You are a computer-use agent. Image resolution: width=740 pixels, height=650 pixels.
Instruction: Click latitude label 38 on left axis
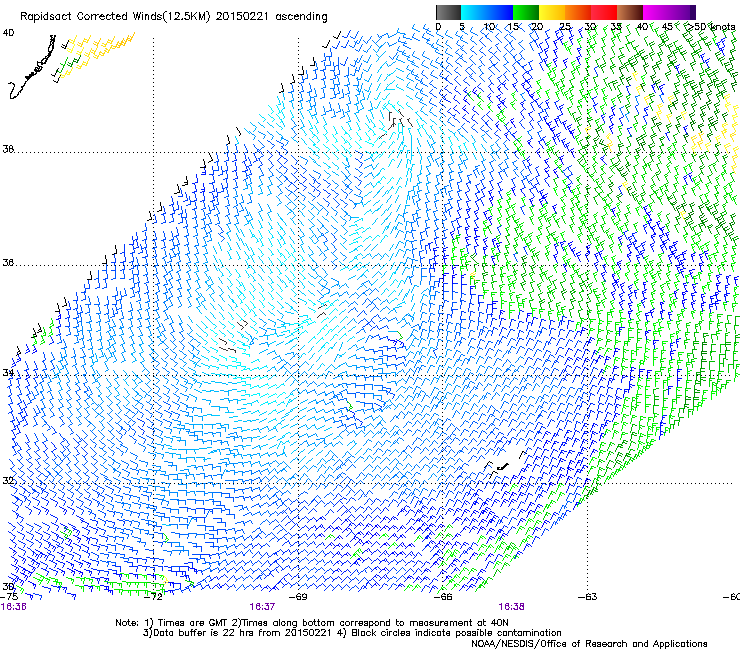[x=8, y=149]
